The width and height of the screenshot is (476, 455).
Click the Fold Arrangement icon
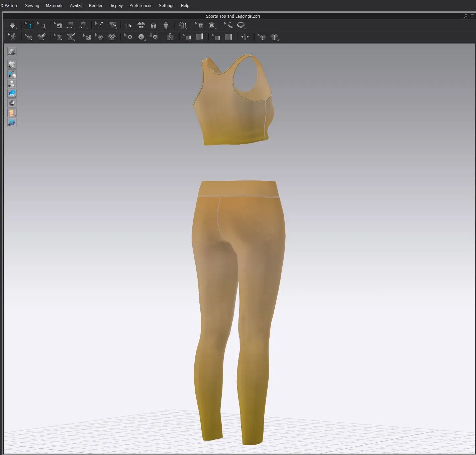coord(128,25)
